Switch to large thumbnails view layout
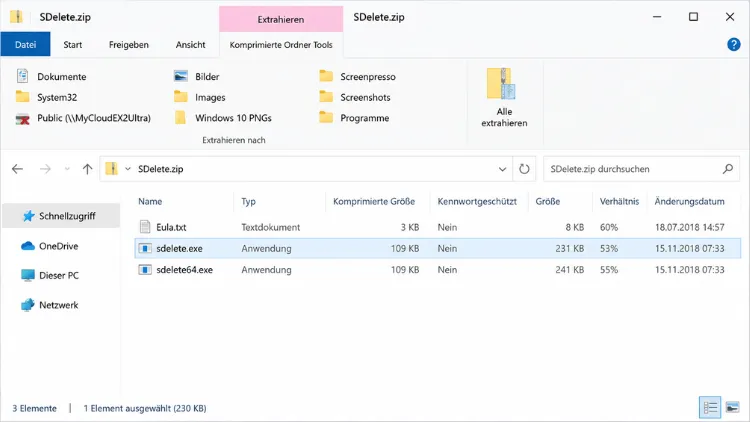Screen dimensions: 750x422 pos(732,408)
